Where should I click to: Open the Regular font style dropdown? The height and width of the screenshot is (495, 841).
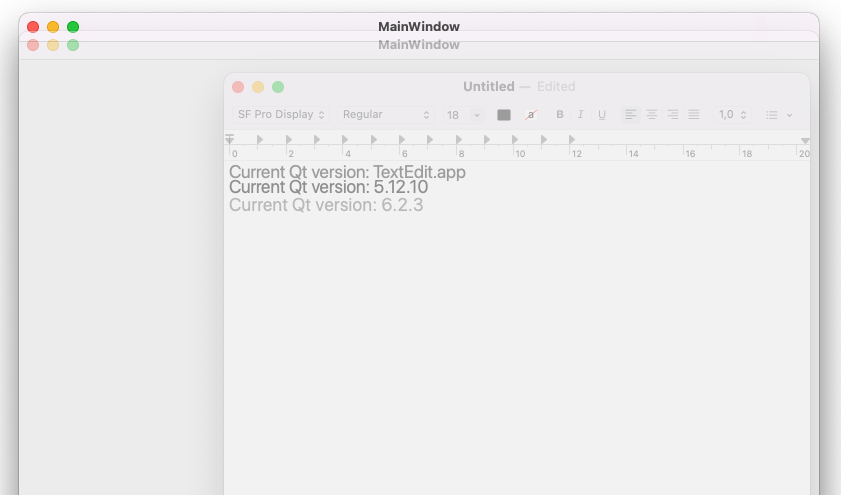click(x=386, y=115)
